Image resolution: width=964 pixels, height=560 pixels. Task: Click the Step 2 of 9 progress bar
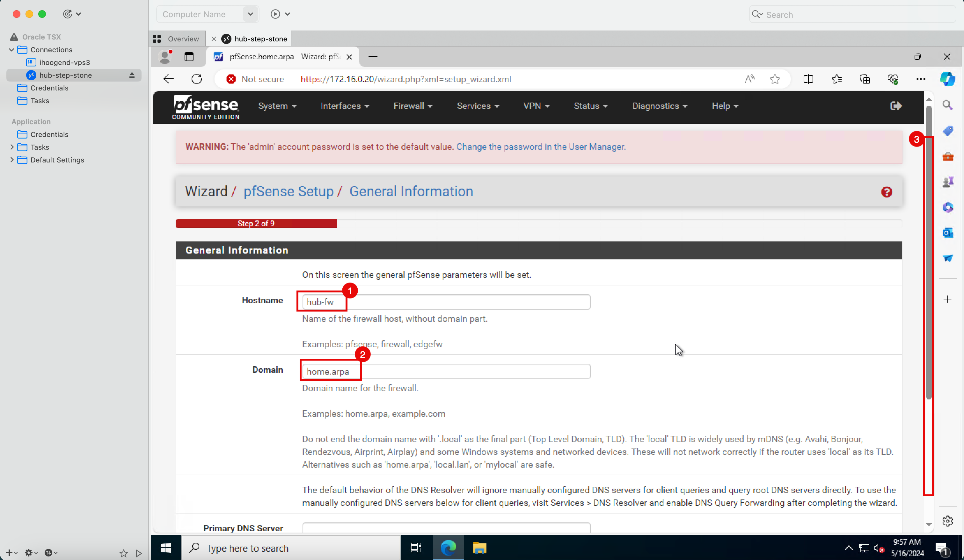(256, 224)
